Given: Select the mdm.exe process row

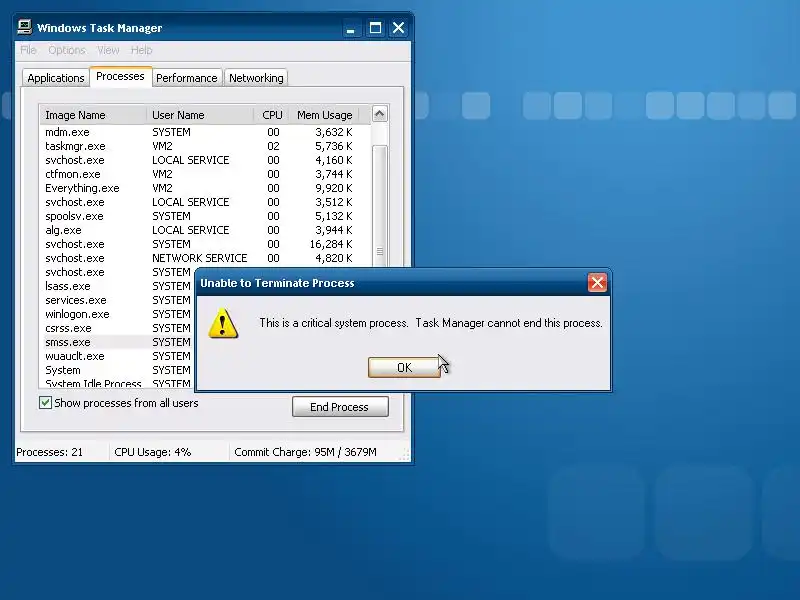Looking at the screenshot, I should coord(205,132).
